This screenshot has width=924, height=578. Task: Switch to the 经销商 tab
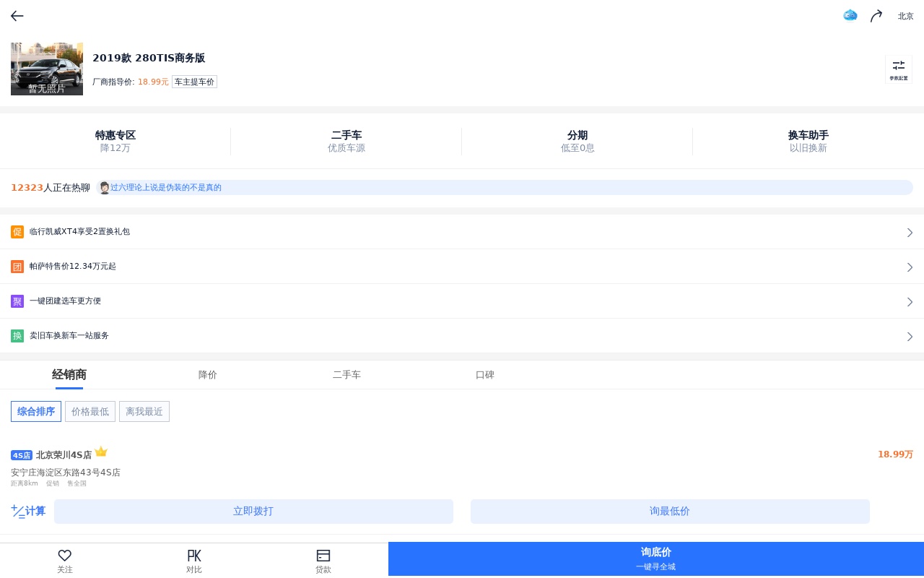[69, 374]
